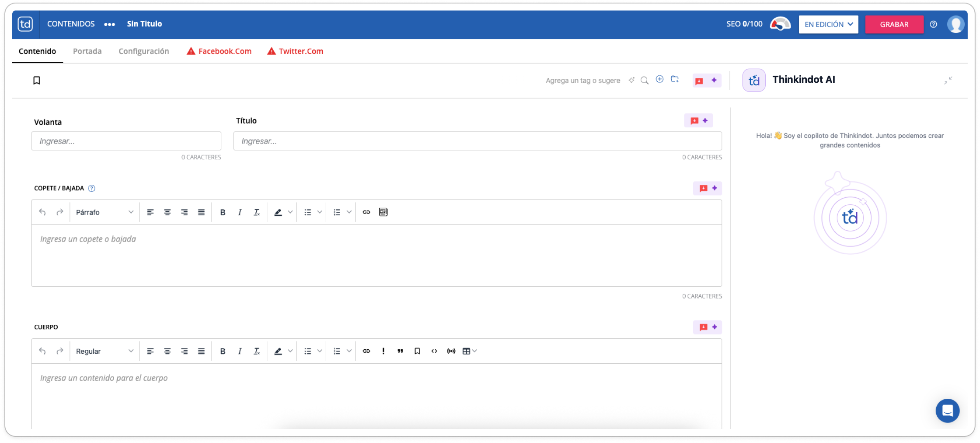Toggle italic in the Cuerpo toolbar
Viewport: 980px width, 443px height.
click(240, 351)
